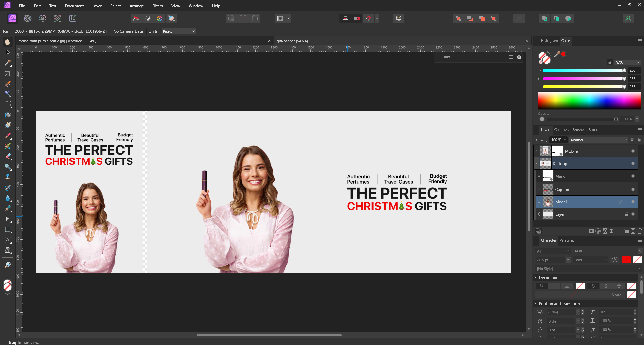Select the Flood Select magic wand tool
Image resolution: width=644 pixels, height=345 pixels.
[8, 94]
